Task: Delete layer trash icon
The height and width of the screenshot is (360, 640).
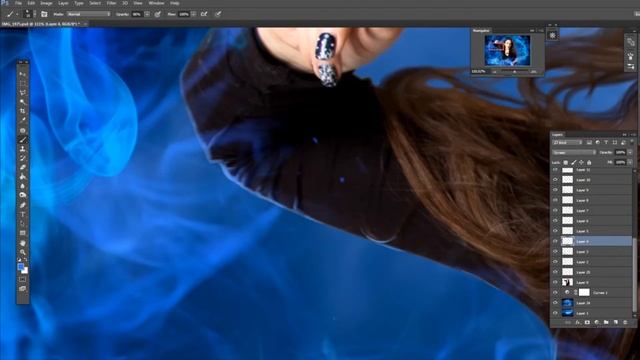Action: click(625, 322)
